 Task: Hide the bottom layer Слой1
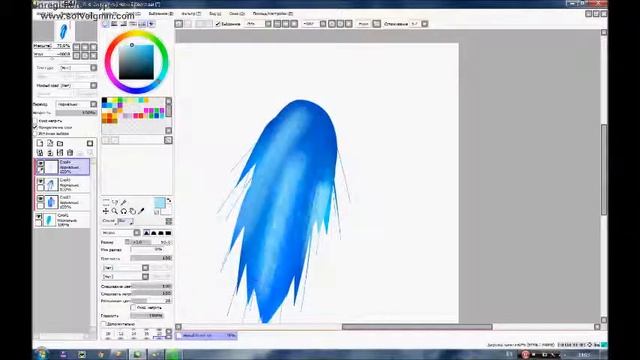pyautogui.click(x=38, y=216)
